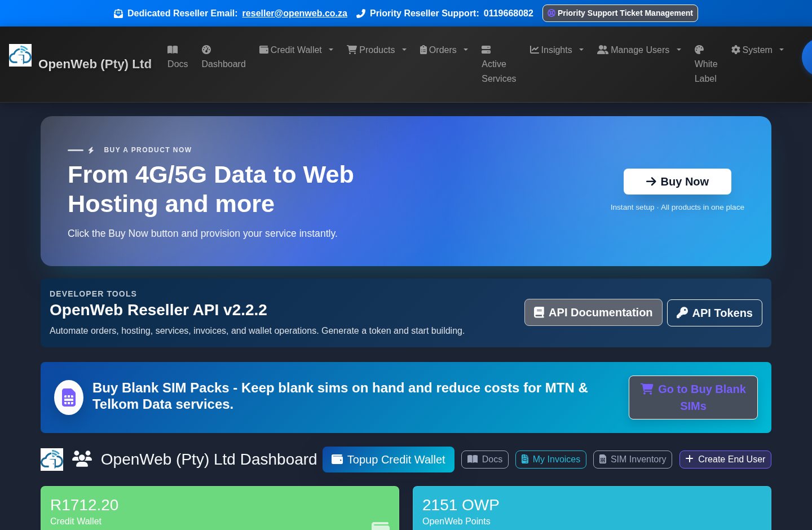812x530 pixels.
Task: Open Active Services navbar item
Action: point(499,64)
